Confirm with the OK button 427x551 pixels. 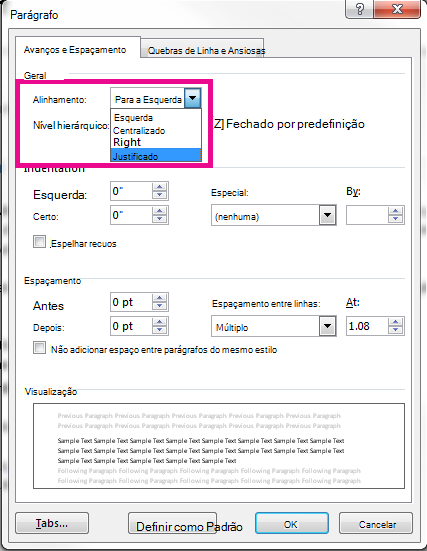[x=292, y=523]
